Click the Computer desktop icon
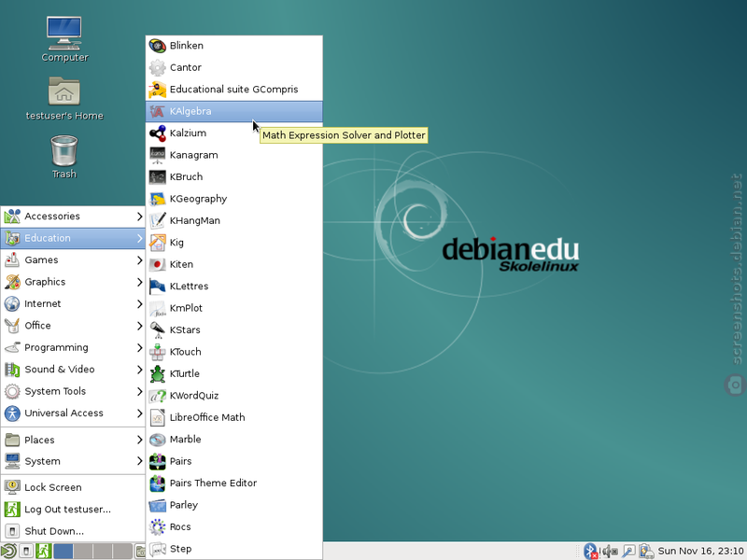Viewport: 747px width, 560px height. point(64,39)
